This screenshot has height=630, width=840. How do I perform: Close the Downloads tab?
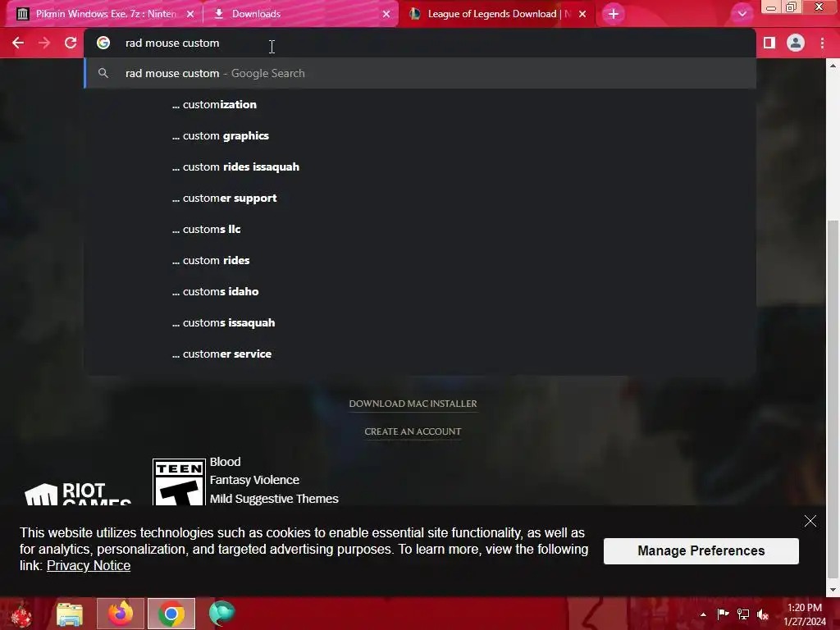coord(386,14)
